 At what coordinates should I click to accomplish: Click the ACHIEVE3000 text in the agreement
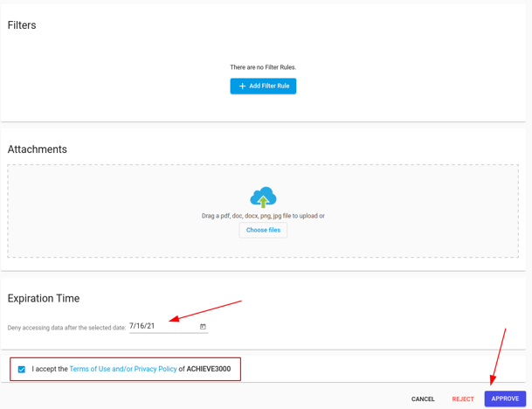[209, 369]
